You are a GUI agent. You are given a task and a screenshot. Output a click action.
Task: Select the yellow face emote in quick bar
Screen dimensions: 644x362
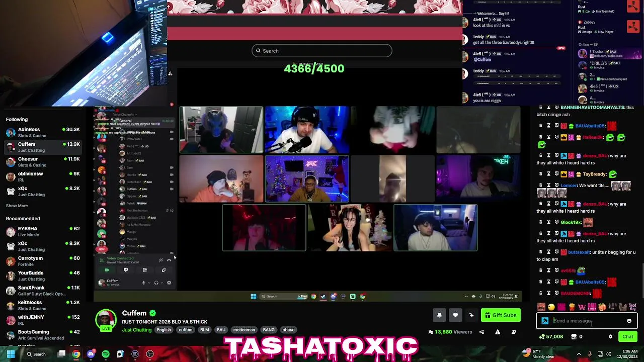click(551, 307)
